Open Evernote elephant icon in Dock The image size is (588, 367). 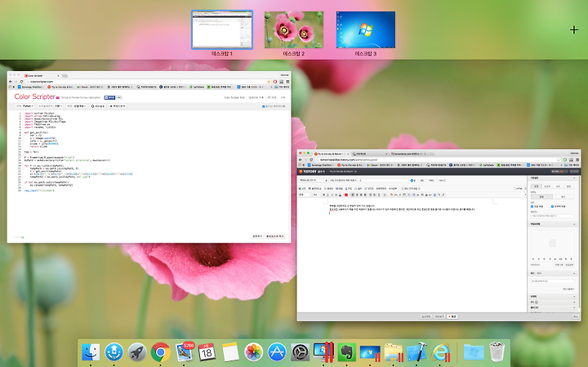346,352
